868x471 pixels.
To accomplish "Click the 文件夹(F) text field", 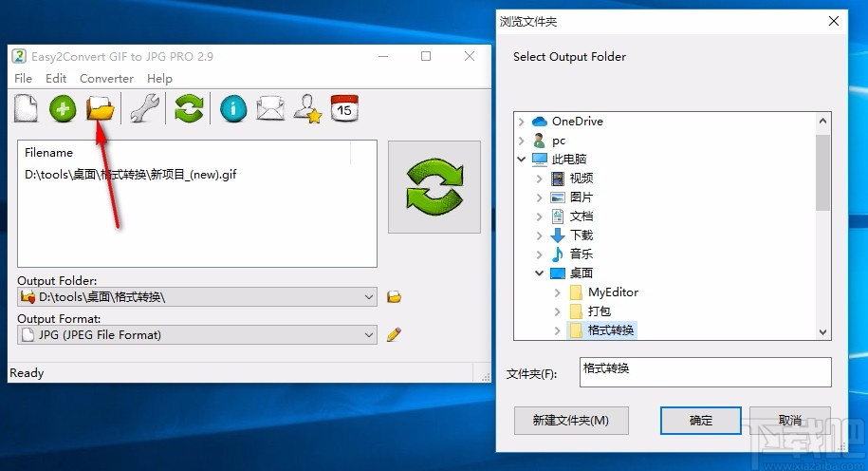I will coord(705,372).
